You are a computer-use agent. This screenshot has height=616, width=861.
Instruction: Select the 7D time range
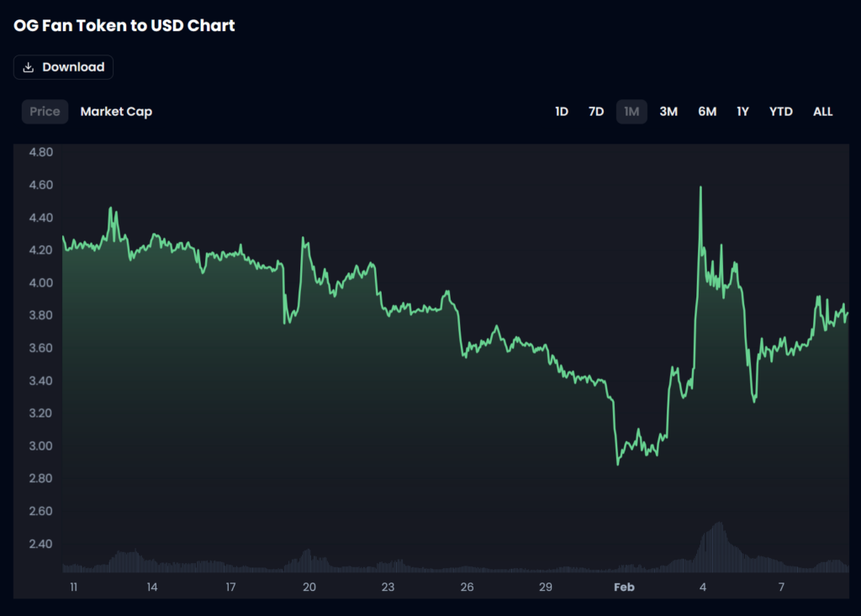point(595,112)
